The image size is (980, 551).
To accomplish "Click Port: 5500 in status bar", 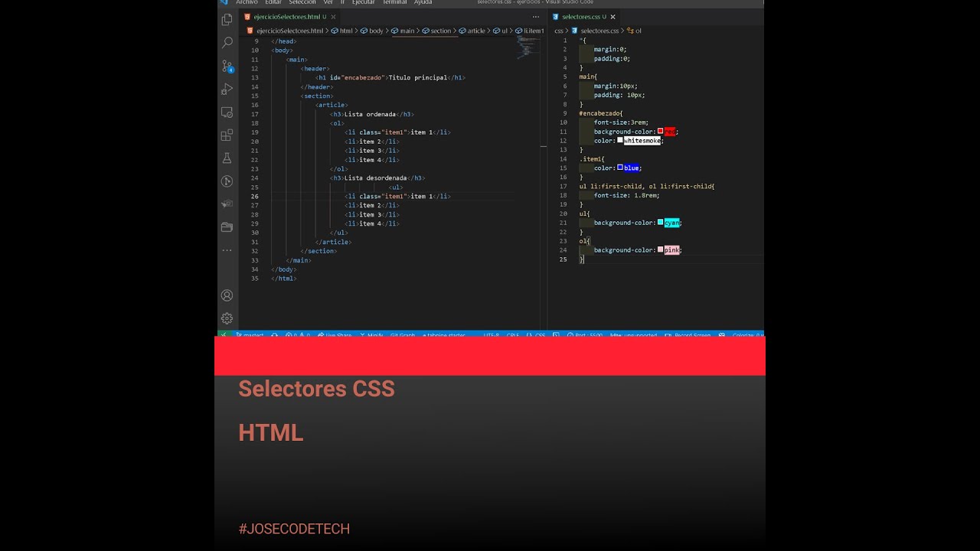I will click(585, 334).
